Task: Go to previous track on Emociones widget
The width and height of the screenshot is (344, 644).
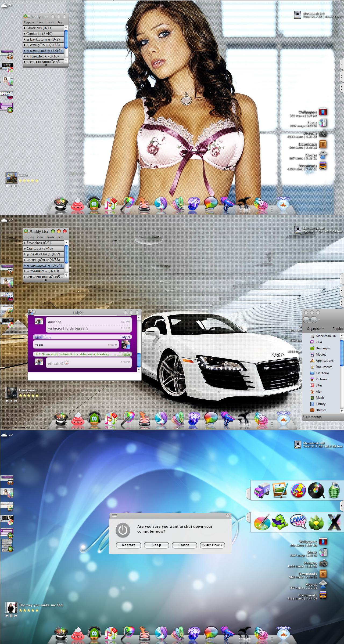Action: (7, 401)
